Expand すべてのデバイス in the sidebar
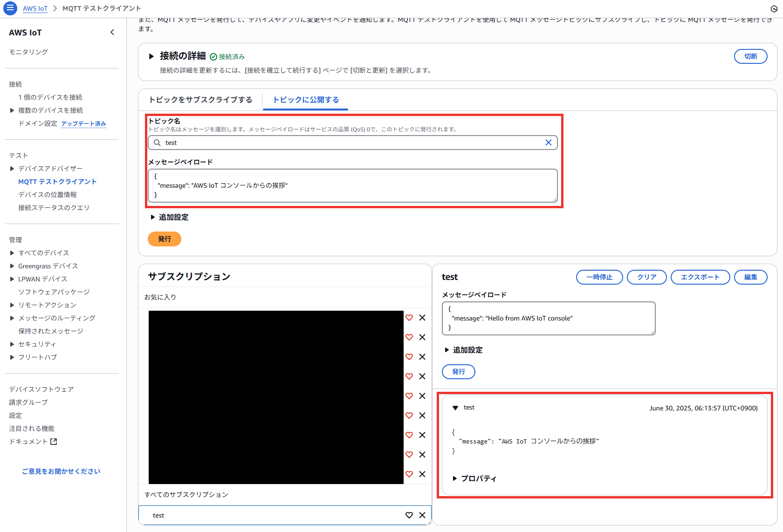783x532 pixels. tap(12, 253)
